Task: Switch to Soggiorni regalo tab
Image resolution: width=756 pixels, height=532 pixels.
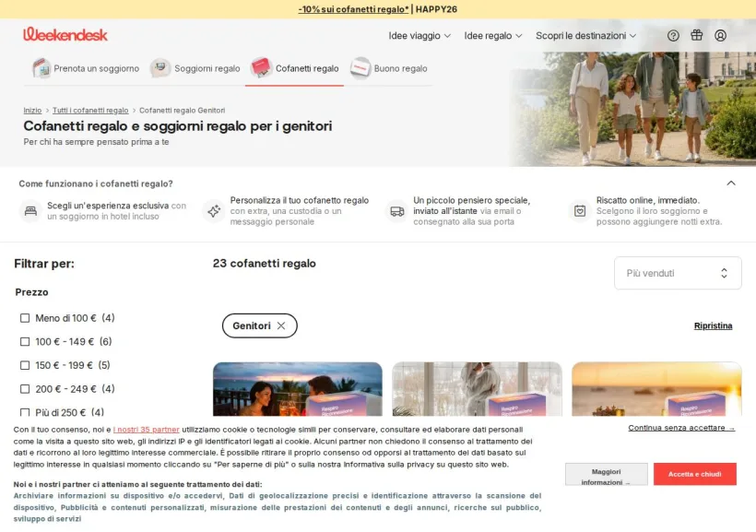Action: 195,68
